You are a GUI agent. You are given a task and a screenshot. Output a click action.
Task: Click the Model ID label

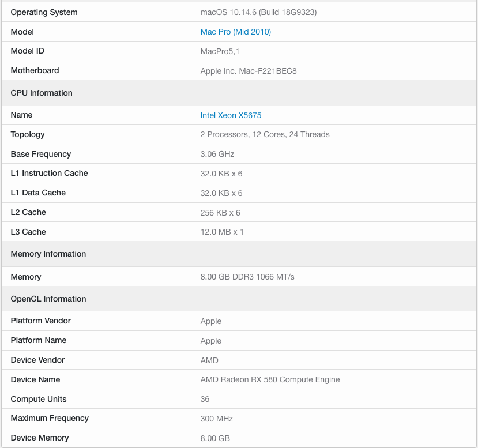point(28,51)
